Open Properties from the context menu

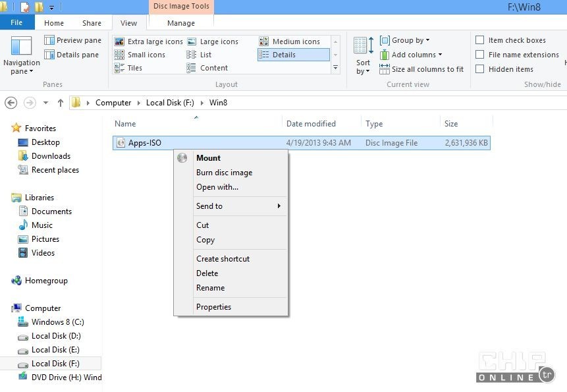tap(231, 307)
